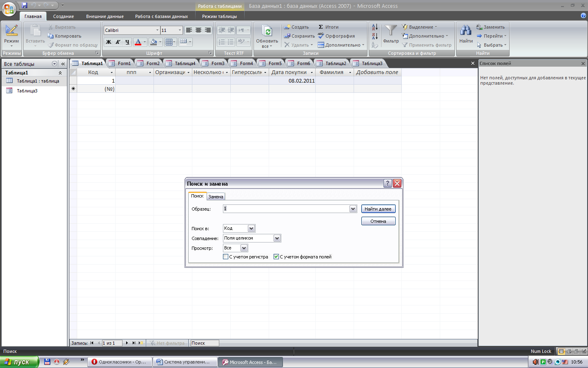Image resolution: width=588 pixels, height=368 pixels.
Task: Switch to Замена tab in dialog
Action: (216, 197)
